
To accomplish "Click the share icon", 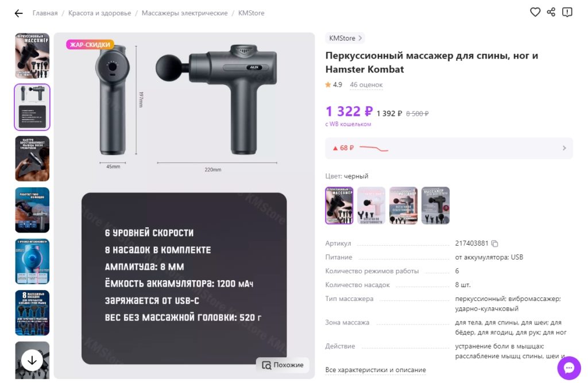I will (551, 12).
